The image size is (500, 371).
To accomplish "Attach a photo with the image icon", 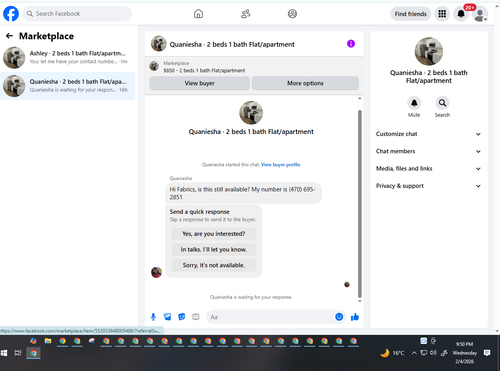I will 167,317.
